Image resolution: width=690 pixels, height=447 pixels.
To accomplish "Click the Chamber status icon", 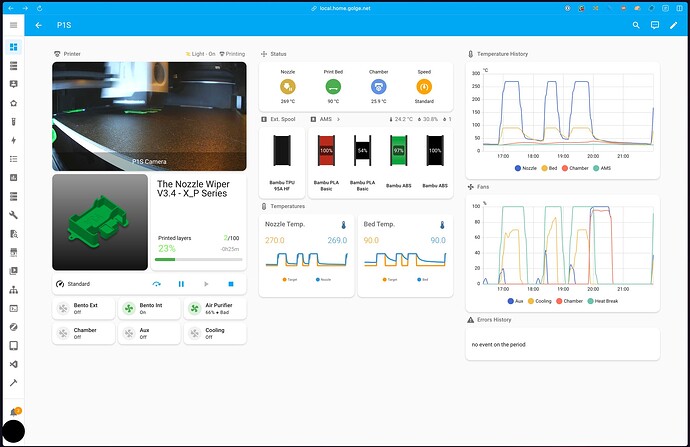I will 378,87.
